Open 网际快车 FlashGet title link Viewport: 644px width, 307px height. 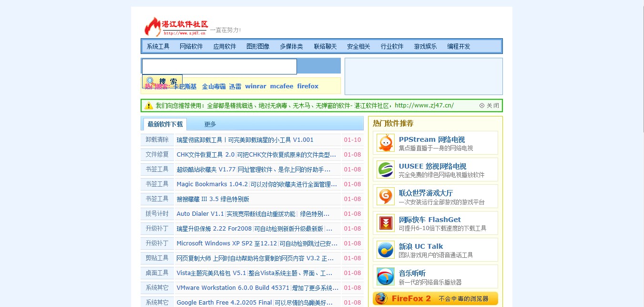(430, 220)
